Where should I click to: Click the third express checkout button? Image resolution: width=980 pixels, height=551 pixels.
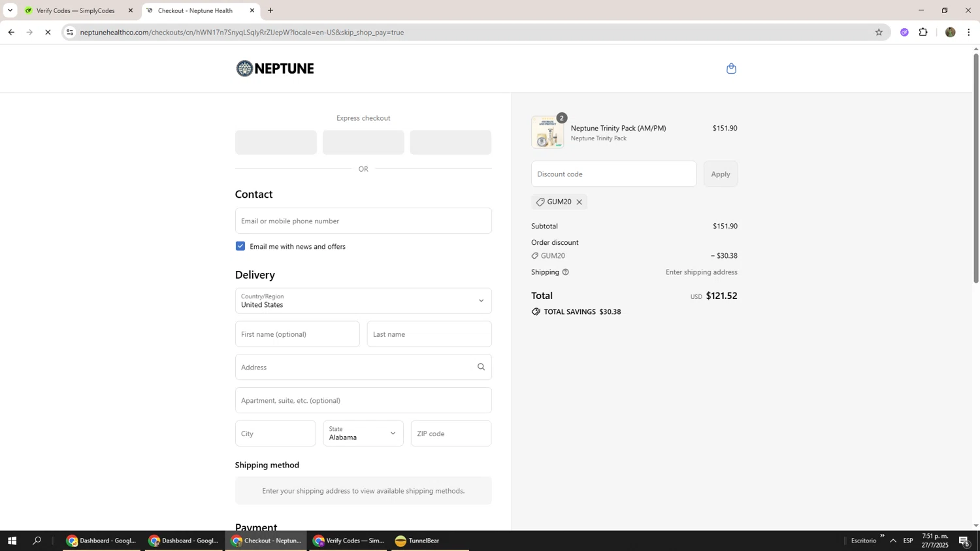point(451,142)
